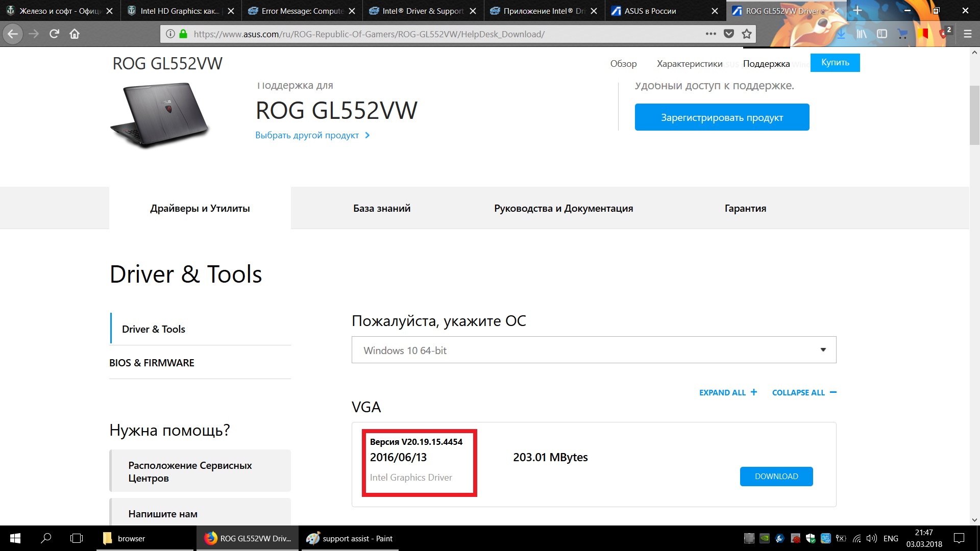Open Wi-Fi network tray icon

pyautogui.click(x=856, y=538)
